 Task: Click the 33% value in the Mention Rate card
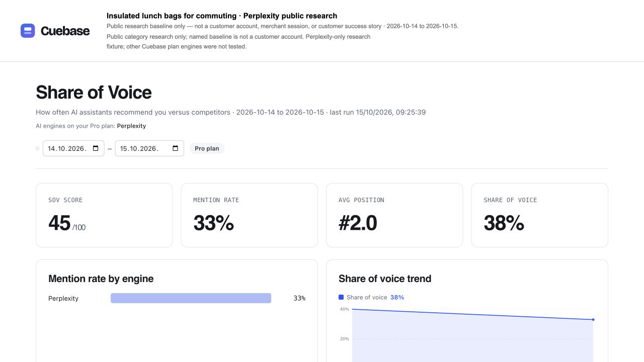point(213,223)
